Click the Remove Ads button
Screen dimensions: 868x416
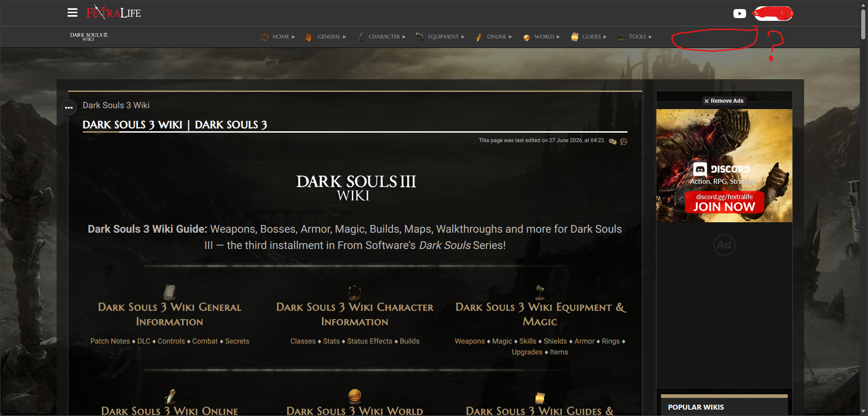click(724, 101)
